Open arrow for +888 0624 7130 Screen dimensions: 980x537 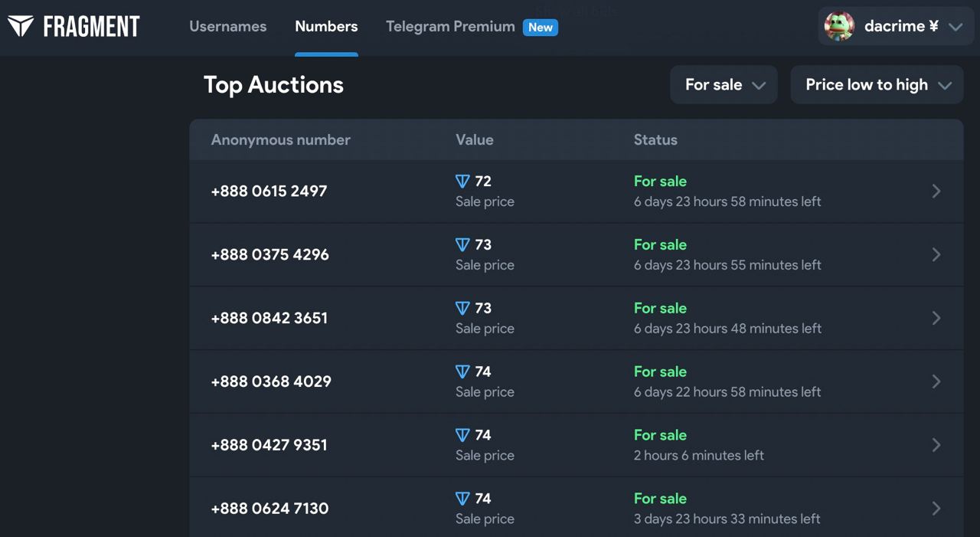936,509
